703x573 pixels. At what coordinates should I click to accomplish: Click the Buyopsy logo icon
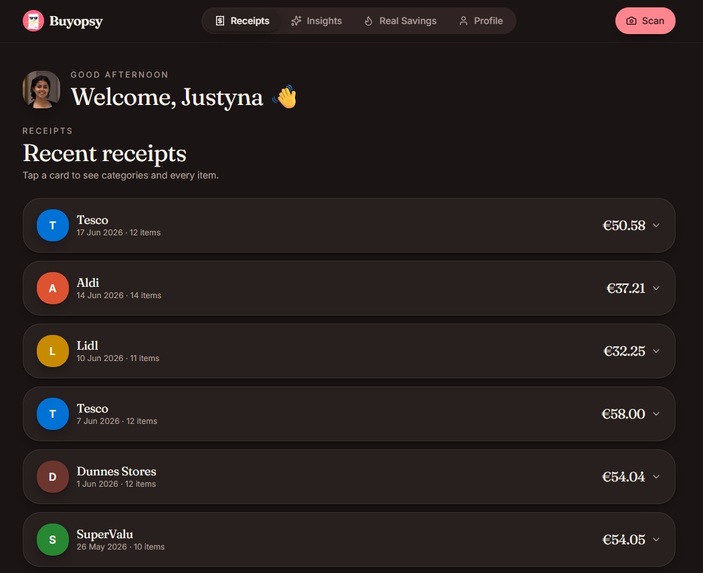tap(33, 21)
